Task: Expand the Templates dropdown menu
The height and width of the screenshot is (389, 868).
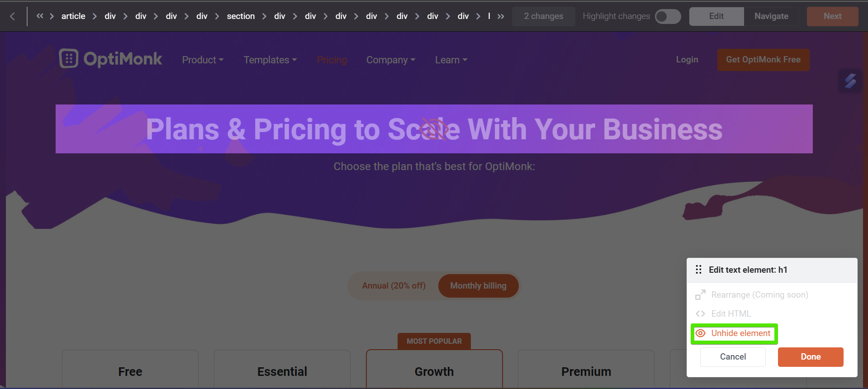Action: [x=270, y=60]
